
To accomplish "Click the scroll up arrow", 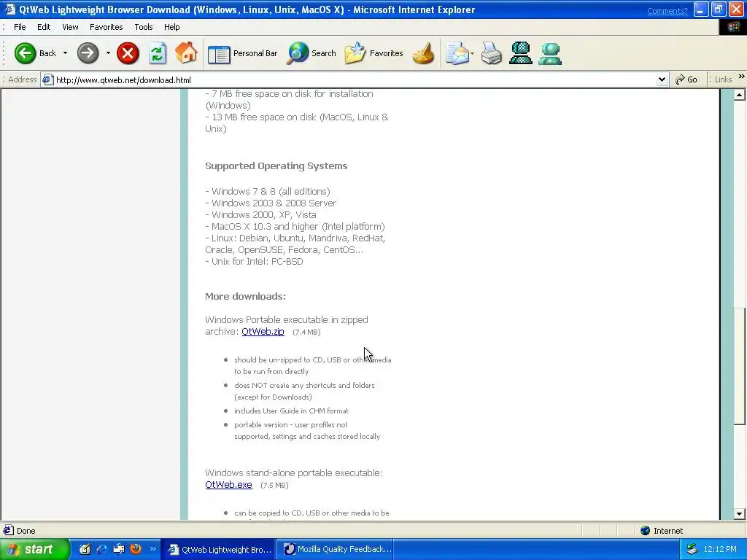I will 740,95.
